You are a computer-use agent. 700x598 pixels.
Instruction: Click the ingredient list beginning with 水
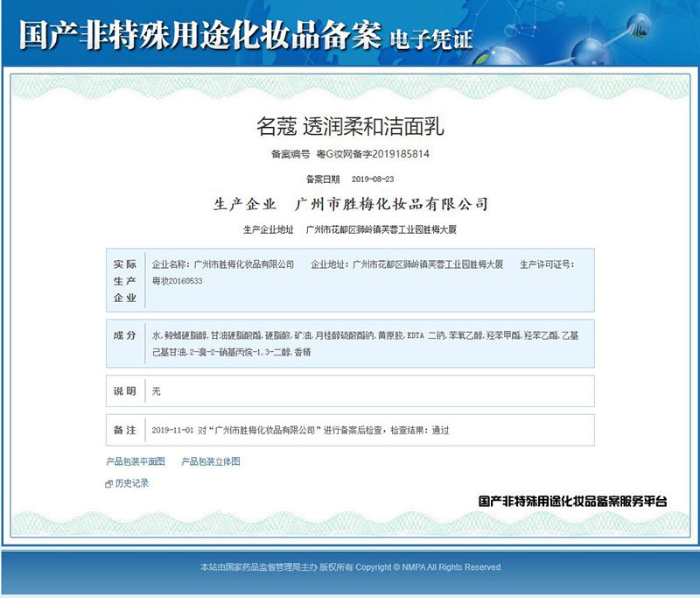coord(365,343)
